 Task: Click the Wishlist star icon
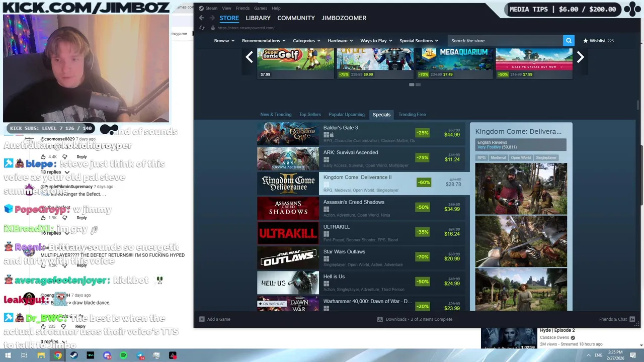586,41
